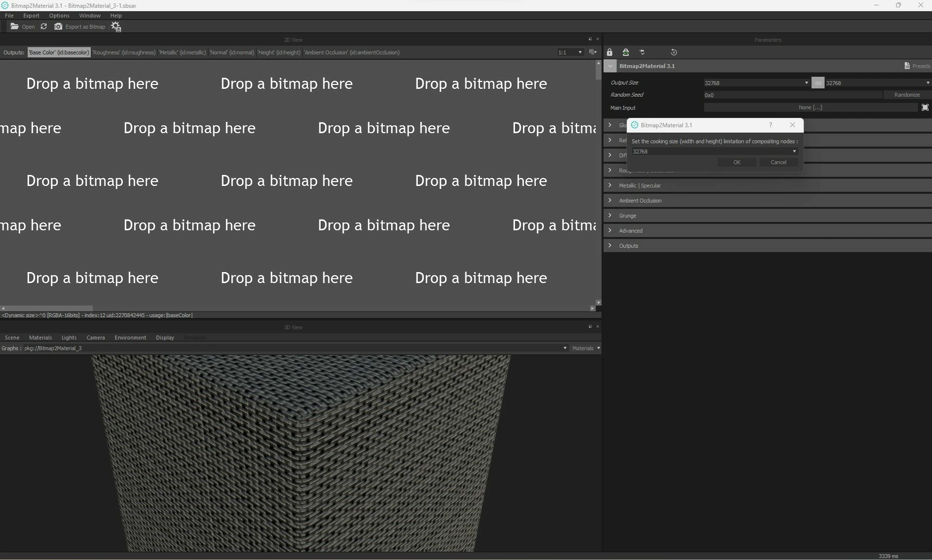
Task: Click the Bitmap2Material app icon in the title bar
Action: (x=5, y=5)
